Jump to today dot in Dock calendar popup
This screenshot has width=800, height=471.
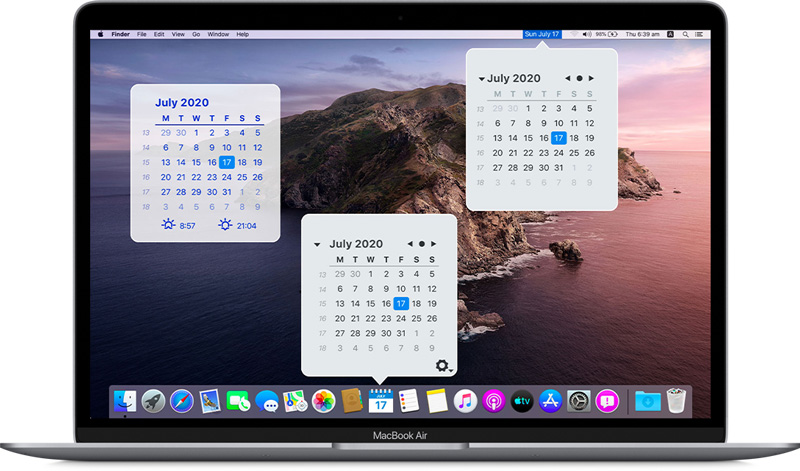[422, 243]
